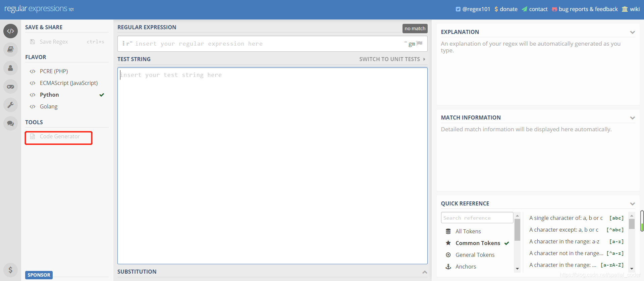The width and height of the screenshot is (644, 281).
Task: Click the donate dollar icon in header
Action: pos(496,9)
